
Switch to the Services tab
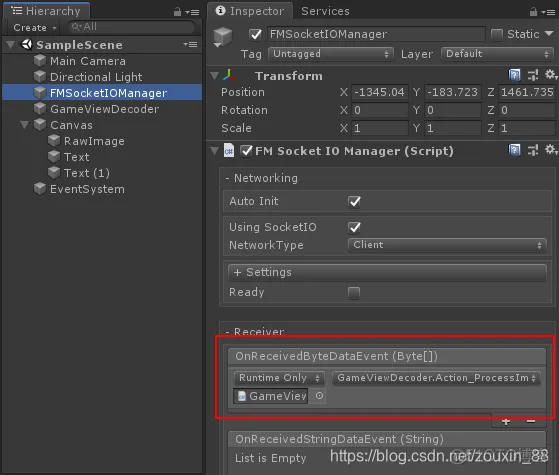point(325,11)
